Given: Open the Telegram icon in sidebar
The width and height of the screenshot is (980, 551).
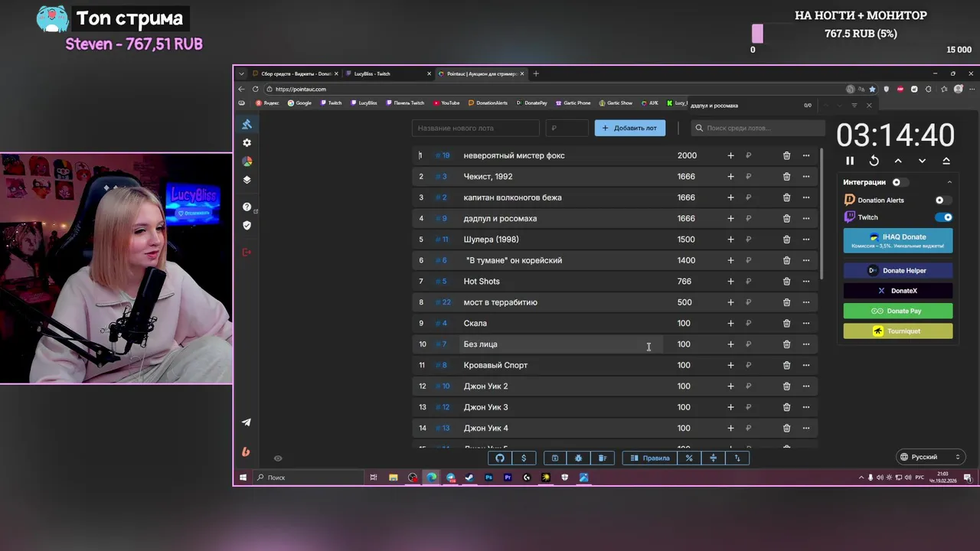Looking at the screenshot, I should point(247,422).
